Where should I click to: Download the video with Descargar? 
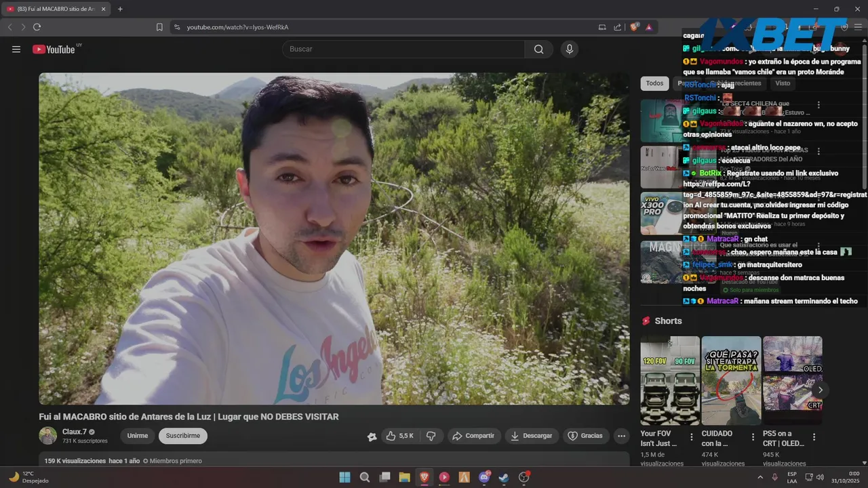pos(532,436)
